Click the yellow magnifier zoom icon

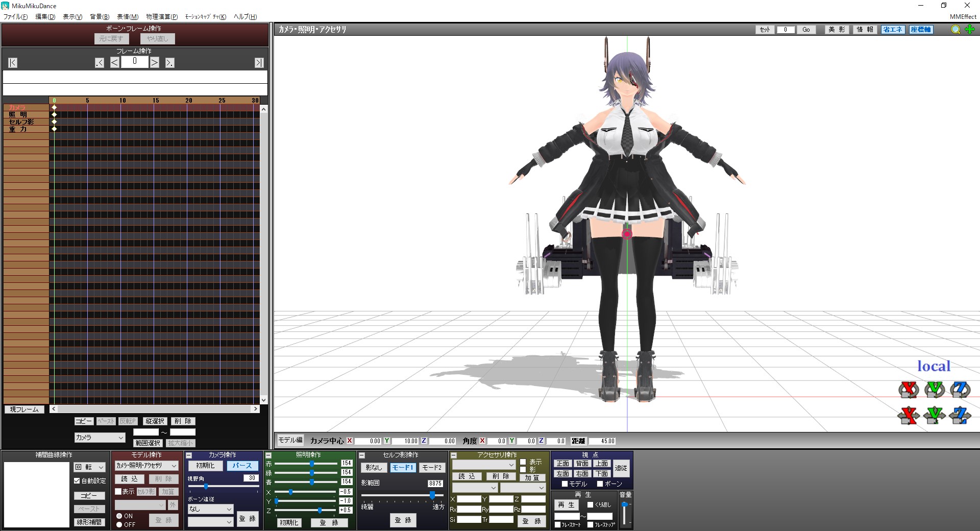(955, 30)
